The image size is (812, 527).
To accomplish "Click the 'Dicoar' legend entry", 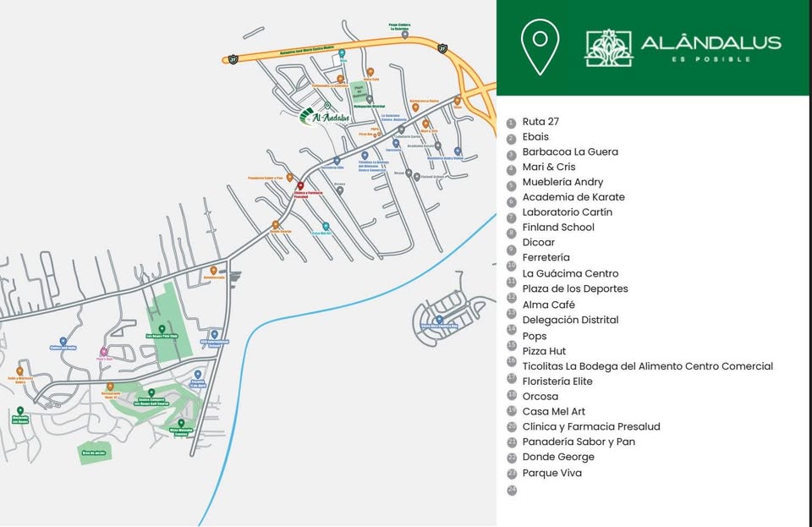I will tap(538, 242).
